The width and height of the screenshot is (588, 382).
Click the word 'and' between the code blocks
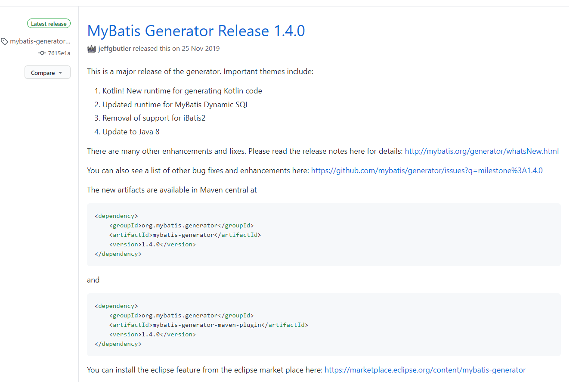coord(93,280)
